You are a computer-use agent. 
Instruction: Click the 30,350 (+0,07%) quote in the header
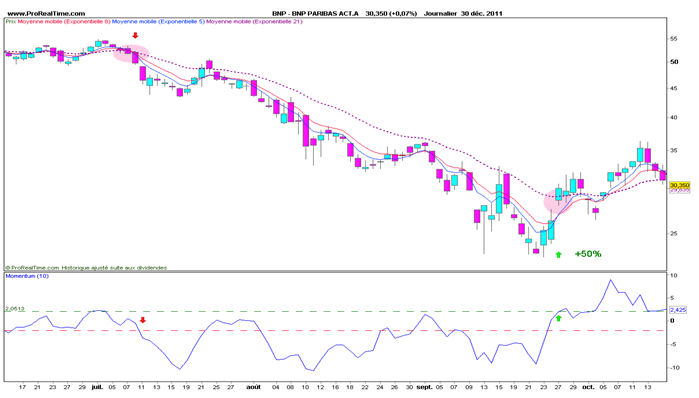(391, 14)
